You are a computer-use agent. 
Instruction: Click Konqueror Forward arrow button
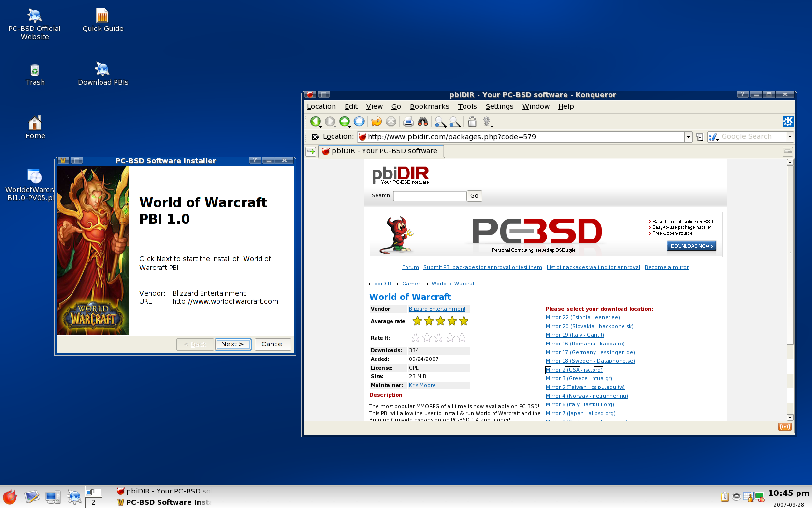coord(330,121)
